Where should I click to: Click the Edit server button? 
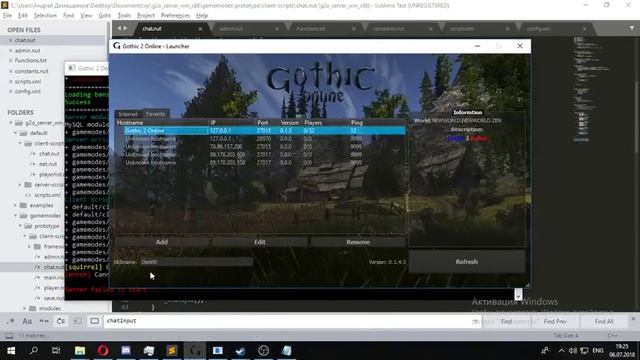pos(260,242)
